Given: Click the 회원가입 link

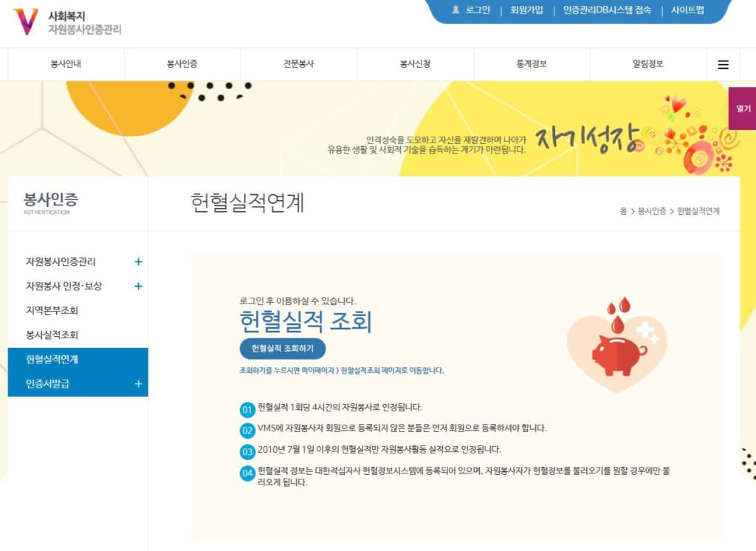Looking at the screenshot, I should pyautogui.click(x=526, y=10).
